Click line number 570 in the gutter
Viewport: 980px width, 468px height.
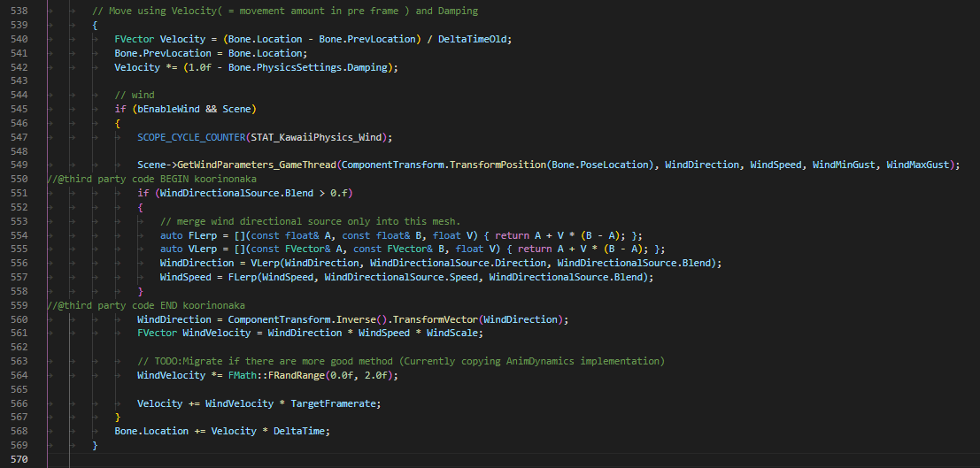pyautogui.click(x=20, y=459)
